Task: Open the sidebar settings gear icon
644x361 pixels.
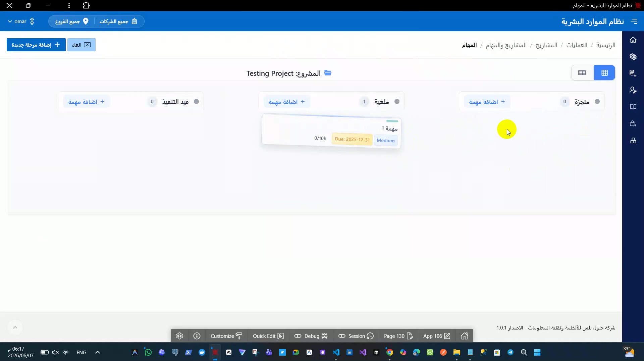Action: [x=633, y=57]
